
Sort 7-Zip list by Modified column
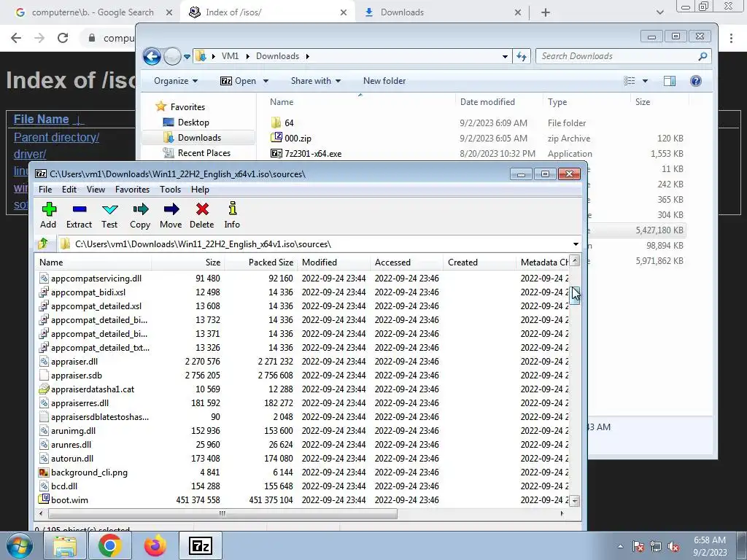pos(333,262)
